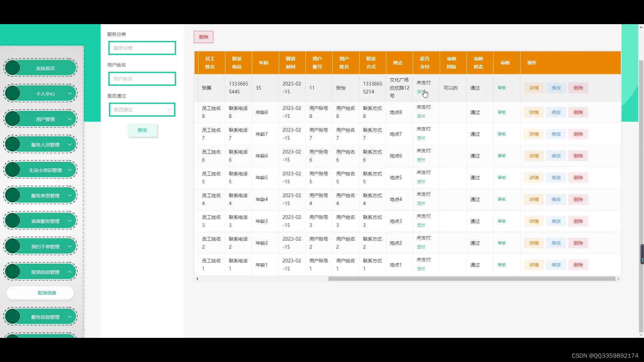The image size is (644, 362).
Task: Focus the 用户姓名 search input
Action: tap(142, 79)
